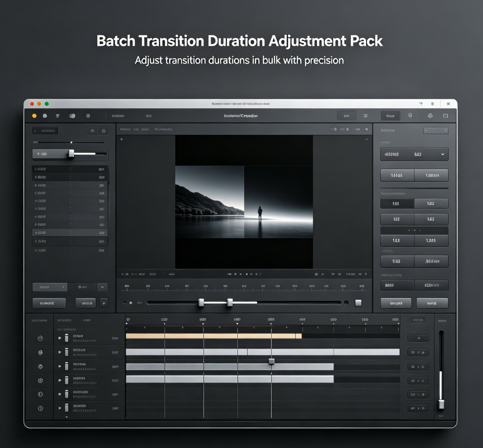Click the outlined button left of the hamburger icon

point(347,116)
